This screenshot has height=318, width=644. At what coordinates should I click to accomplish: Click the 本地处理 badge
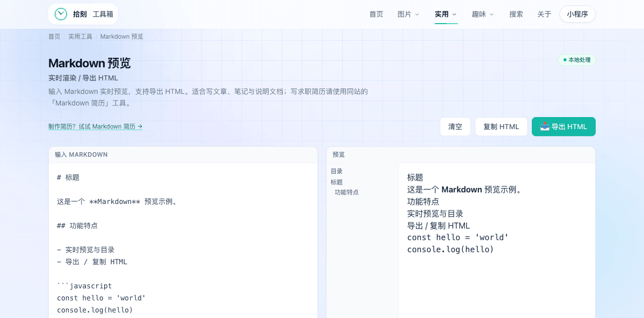click(577, 60)
